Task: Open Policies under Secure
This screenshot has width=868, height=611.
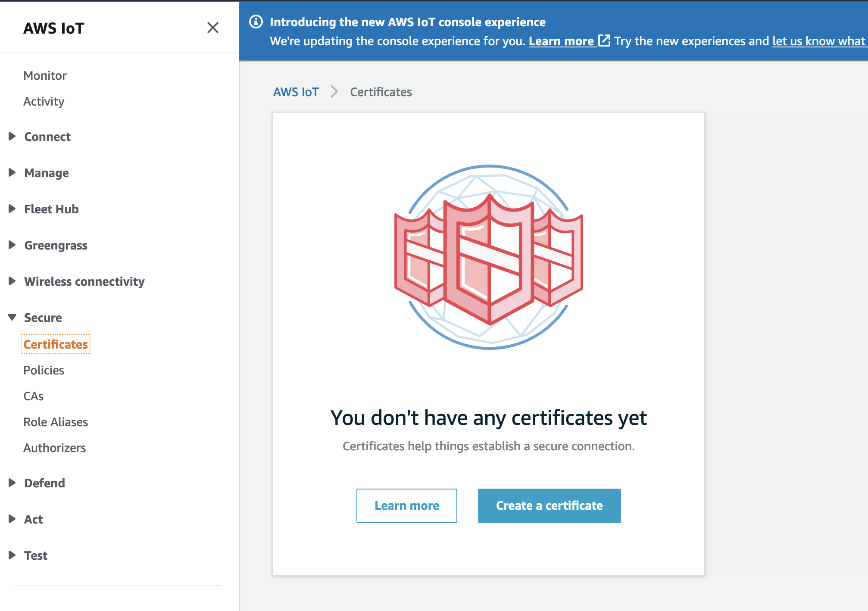Action: 44,370
